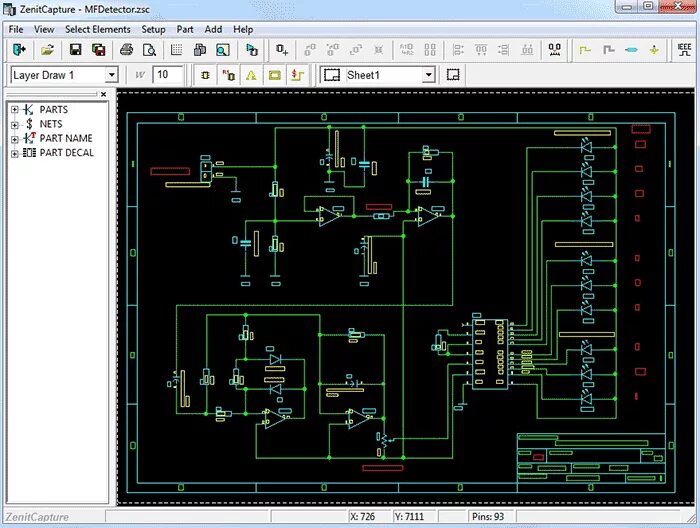Open print preview with the page-magnifier icon
Image resolution: width=700 pixels, height=528 pixels.
[150, 50]
